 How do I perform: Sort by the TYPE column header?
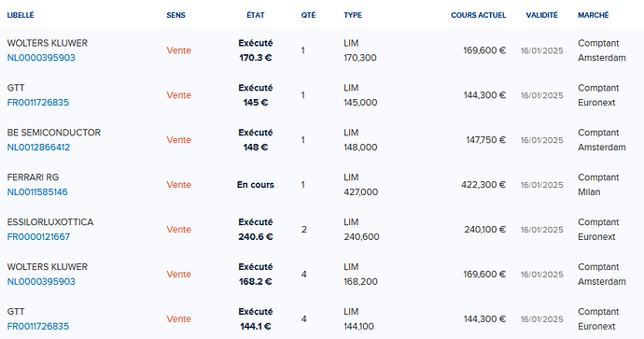[x=353, y=15]
